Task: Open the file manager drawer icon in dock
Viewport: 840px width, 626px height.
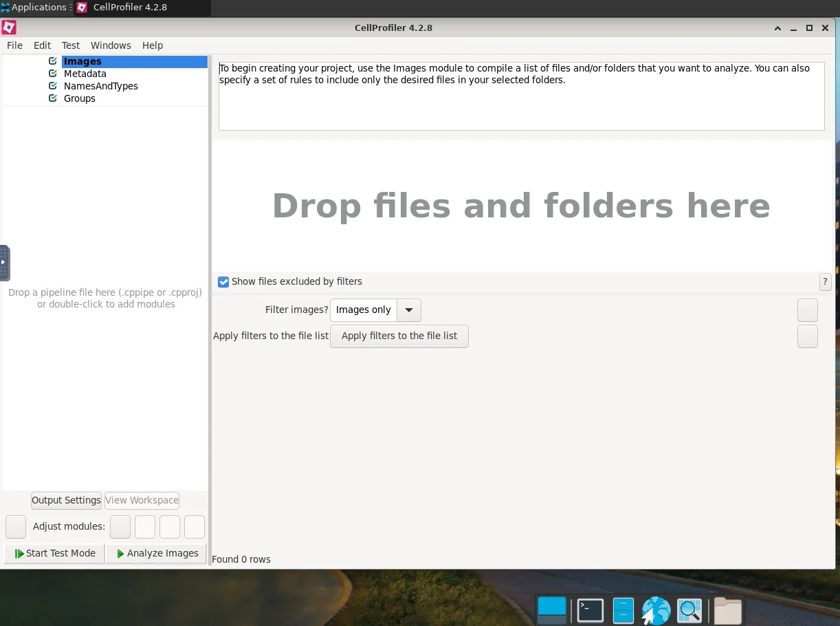Action: pos(623,610)
